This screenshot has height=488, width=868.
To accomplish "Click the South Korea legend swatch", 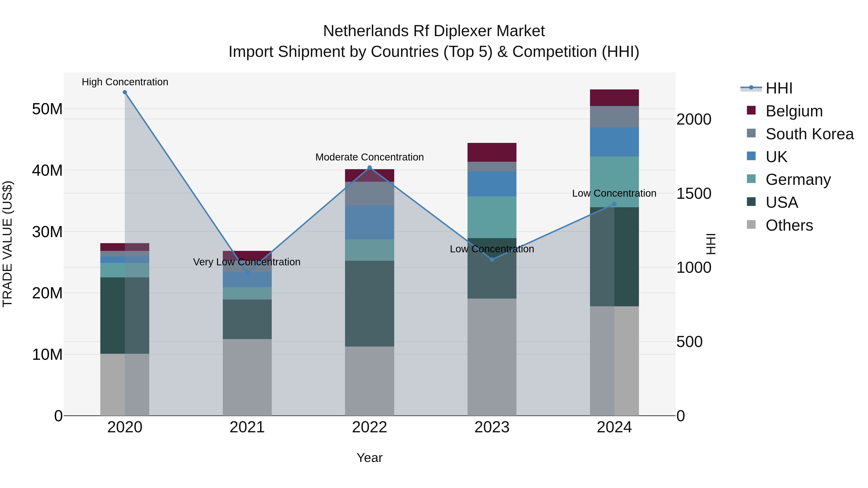I will [x=751, y=133].
